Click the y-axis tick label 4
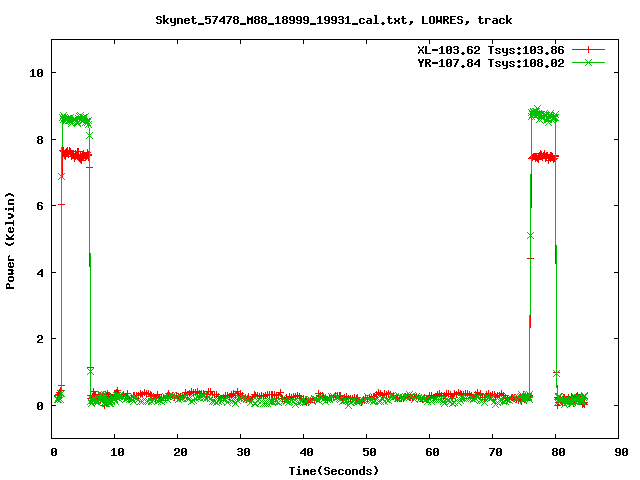The image size is (640, 480). pos(40,273)
